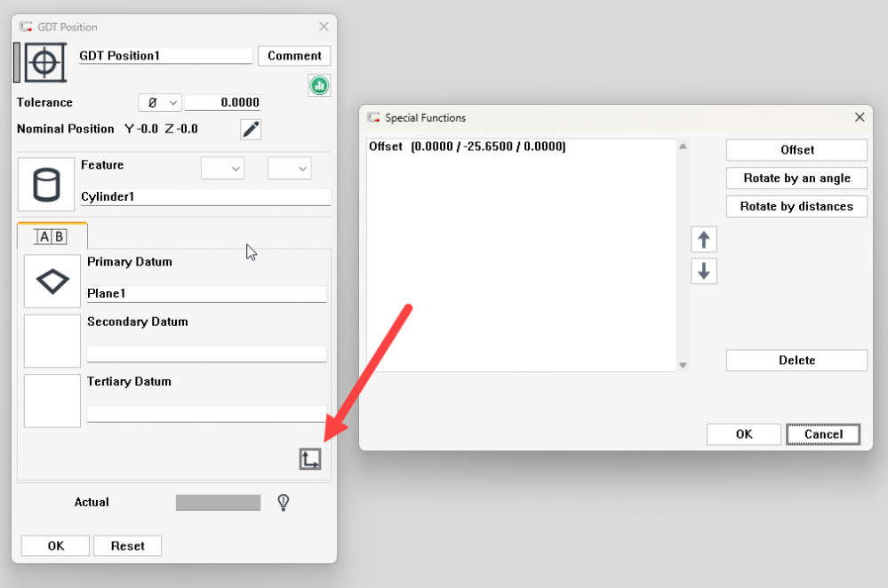Open the green statistics chart icon

[319, 85]
